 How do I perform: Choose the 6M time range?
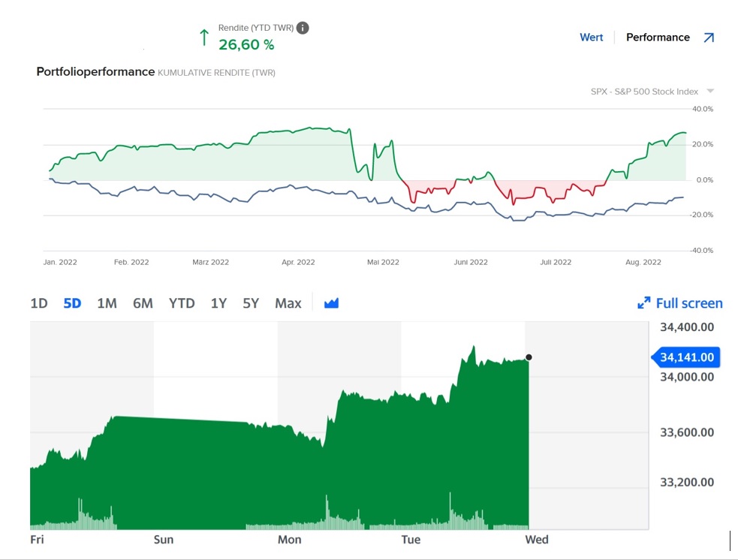(143, 303)
